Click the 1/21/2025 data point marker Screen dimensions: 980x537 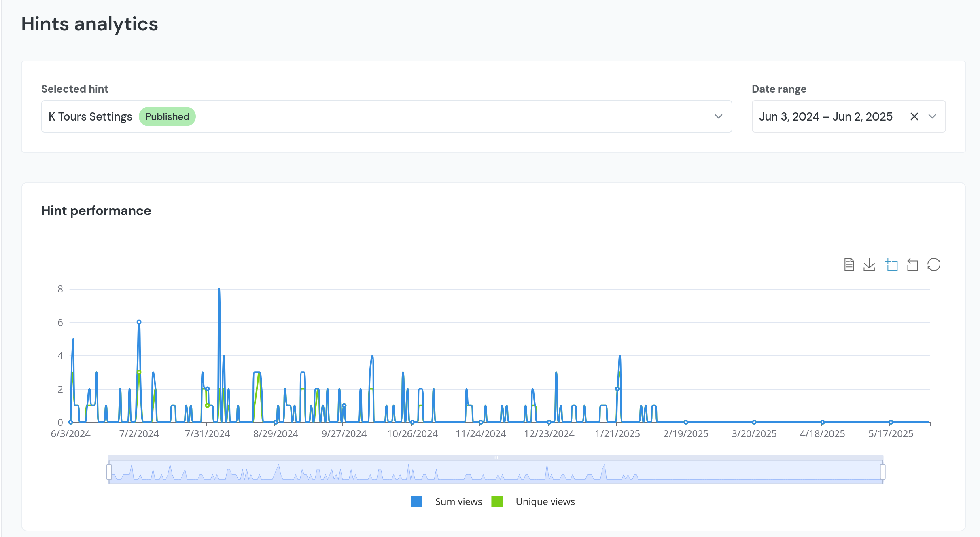tap(617, 389)
